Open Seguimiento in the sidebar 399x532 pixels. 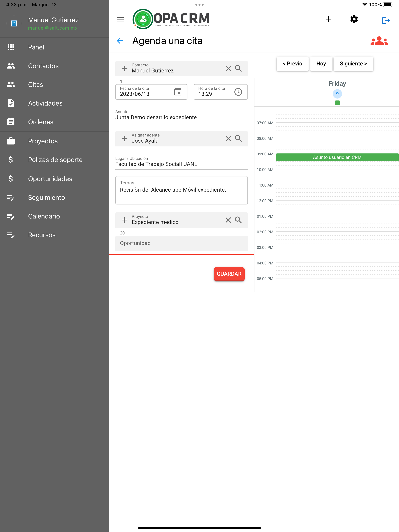[54, 197]
